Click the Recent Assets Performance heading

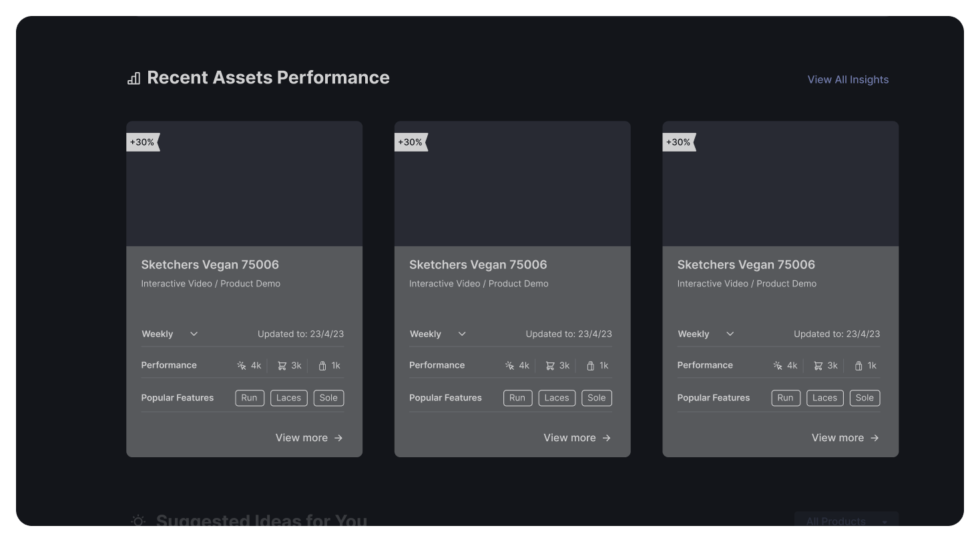click(x=268, y=77)
